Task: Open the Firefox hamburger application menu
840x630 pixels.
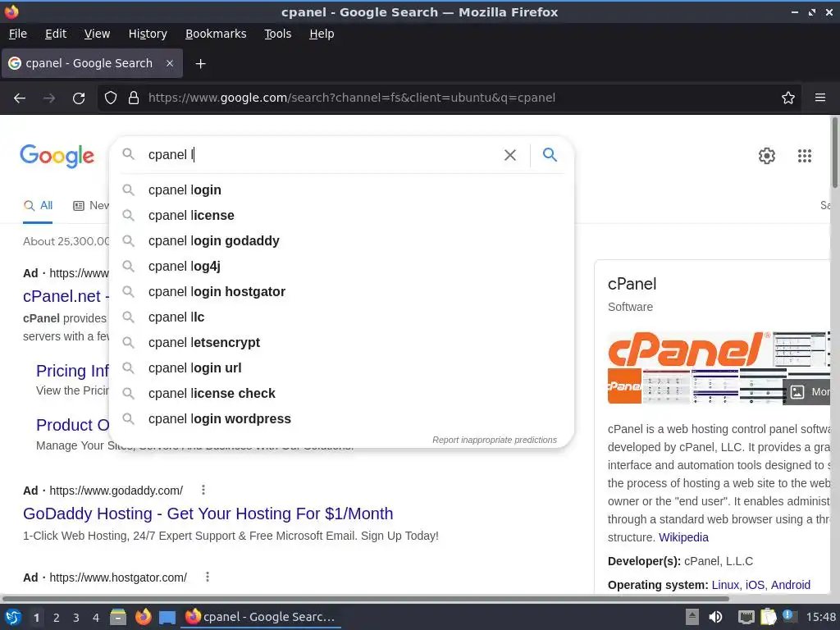Action: (820, 98)
